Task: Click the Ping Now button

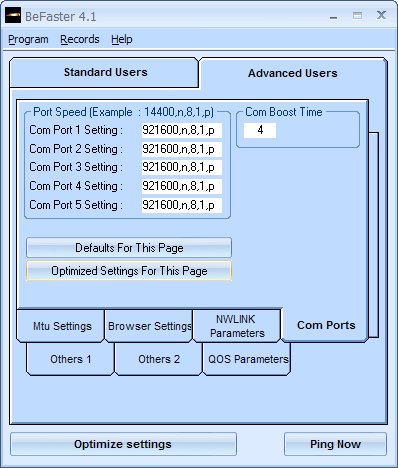Action: tap(335, 444)
